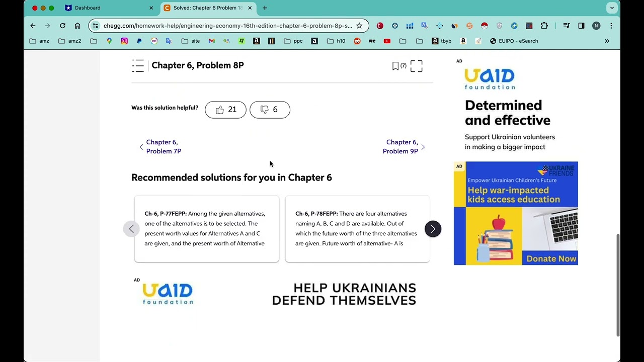The width and height of the screenshot is (644, 362).
Task: Click the red t extension icon
Action: click(380, 26)
